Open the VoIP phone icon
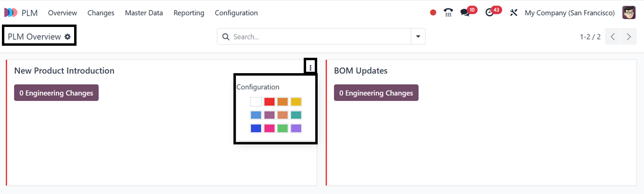 [448, 13]
